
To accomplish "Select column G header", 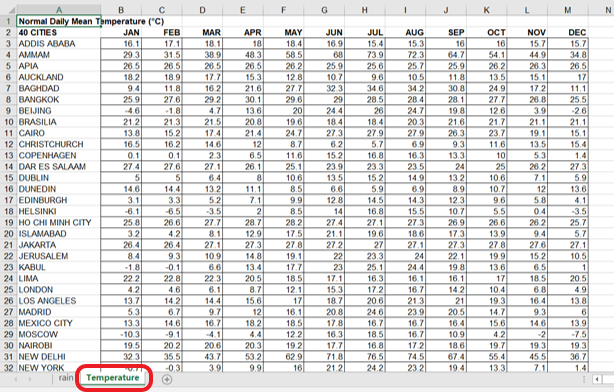I will pyautogui.click(x=324, y=10).
